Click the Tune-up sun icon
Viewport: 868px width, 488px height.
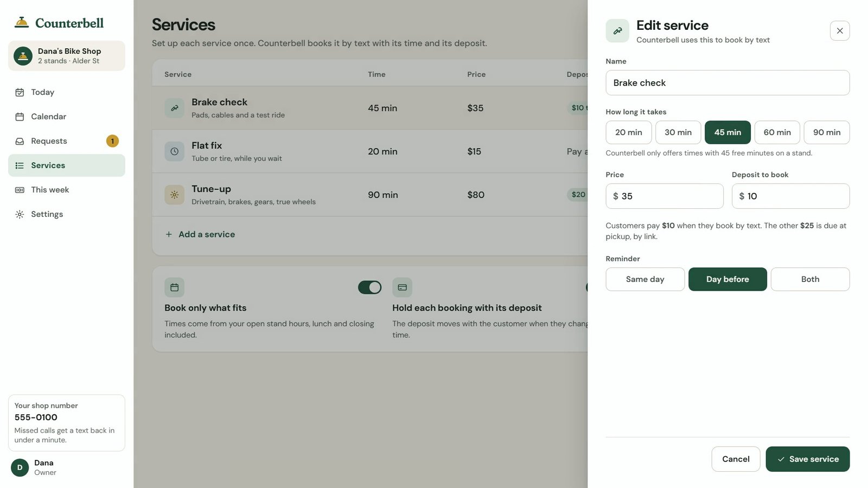pos(174,195)
